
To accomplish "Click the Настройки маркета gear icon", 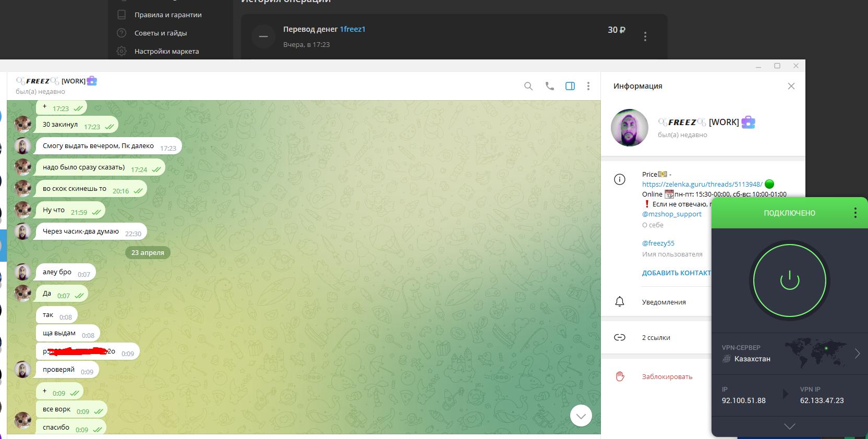I will 122,51.
